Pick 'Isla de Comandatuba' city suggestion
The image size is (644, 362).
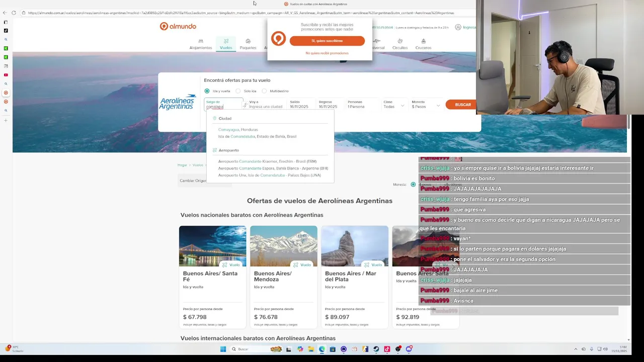pyautogui.click(x=257, y=136)
